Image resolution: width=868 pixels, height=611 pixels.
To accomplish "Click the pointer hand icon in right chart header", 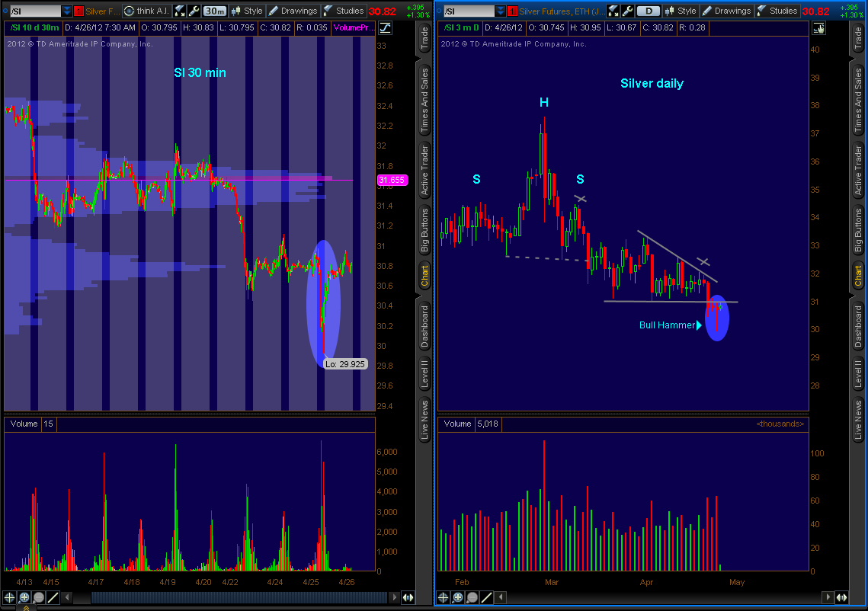I will click(819, 28).
